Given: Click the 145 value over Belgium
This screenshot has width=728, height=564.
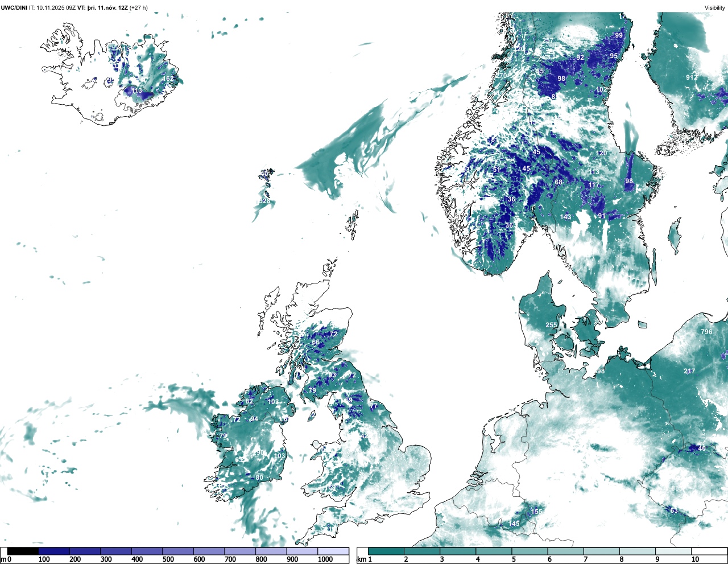Looking at the screenshot, I should (x=514, y=524).
